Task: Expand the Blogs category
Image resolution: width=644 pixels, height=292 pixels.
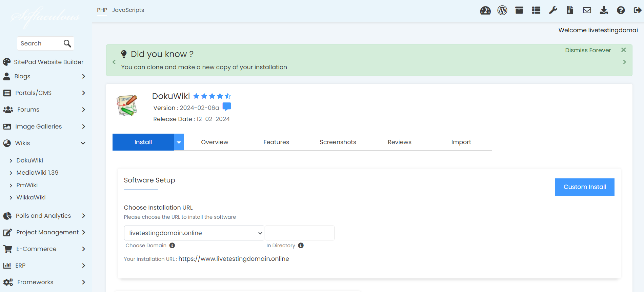Action: [x=84, y=76]
